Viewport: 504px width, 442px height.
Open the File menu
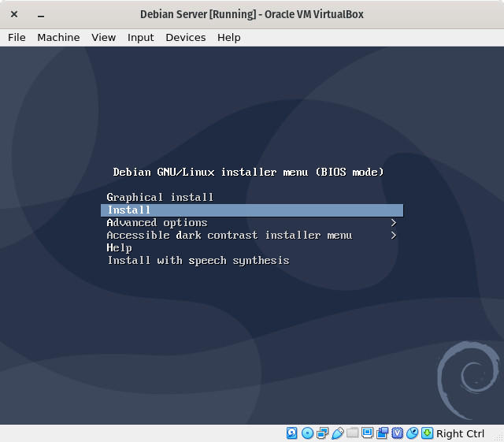coord(17,37)
